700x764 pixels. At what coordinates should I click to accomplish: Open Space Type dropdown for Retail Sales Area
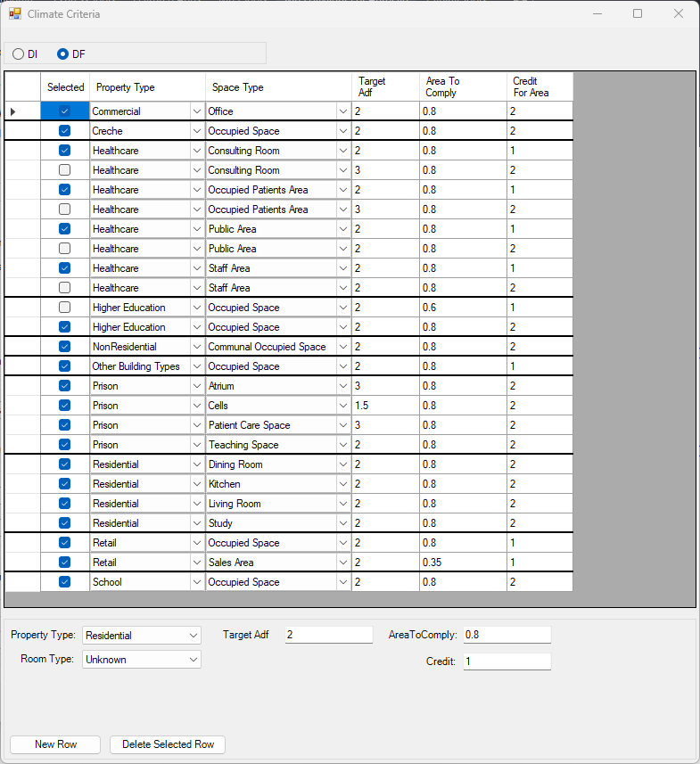342,563
